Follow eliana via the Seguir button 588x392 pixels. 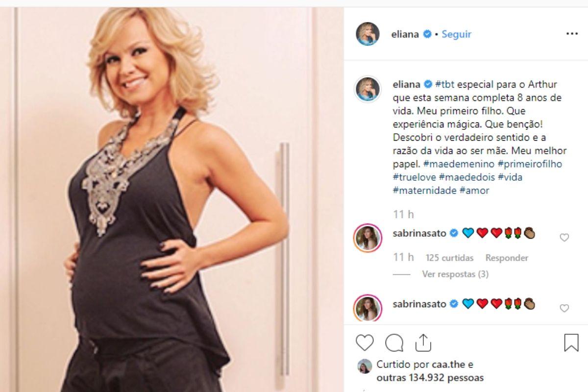pyautogui.click(x=456, y=34)
